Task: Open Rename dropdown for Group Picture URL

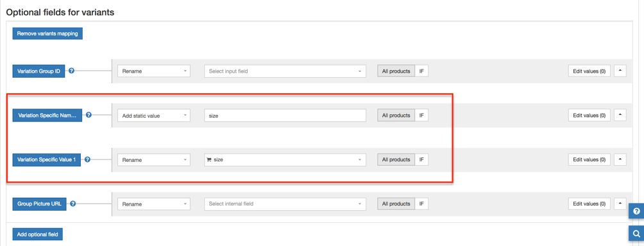Action: click(153, 204)
